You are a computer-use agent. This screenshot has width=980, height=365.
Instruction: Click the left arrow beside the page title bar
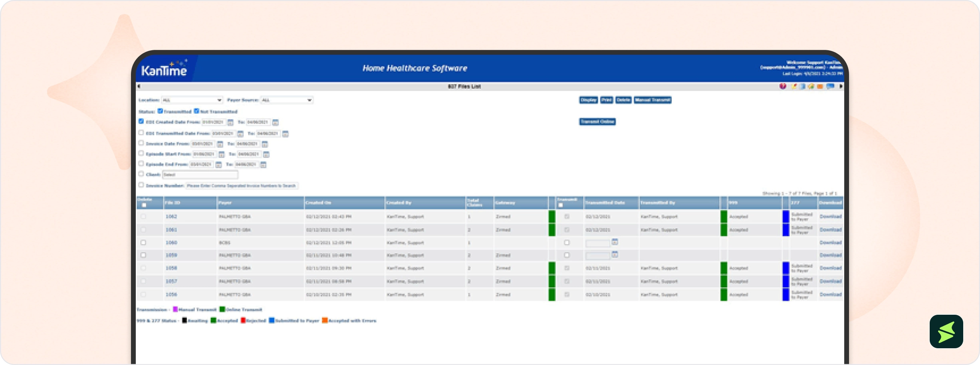click(139, 86)
